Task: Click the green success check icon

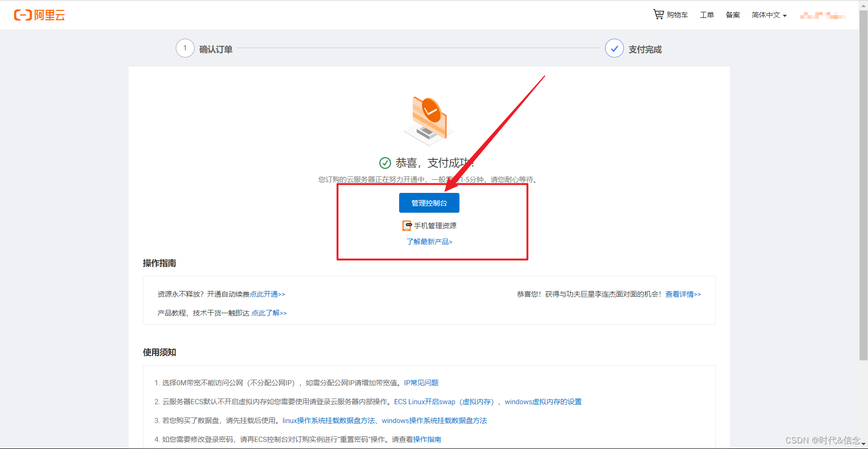Action: click(x=385, y=163)
